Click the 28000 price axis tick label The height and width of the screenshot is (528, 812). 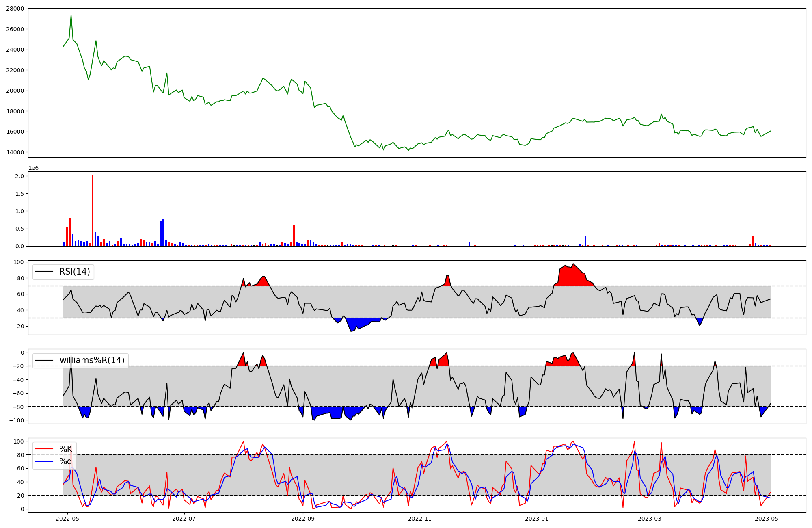tap(15, 9)
